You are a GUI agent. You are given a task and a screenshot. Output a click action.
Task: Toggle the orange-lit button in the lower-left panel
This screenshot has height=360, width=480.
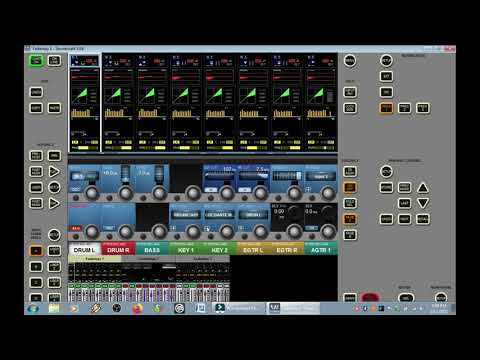(x=36, y=251)
